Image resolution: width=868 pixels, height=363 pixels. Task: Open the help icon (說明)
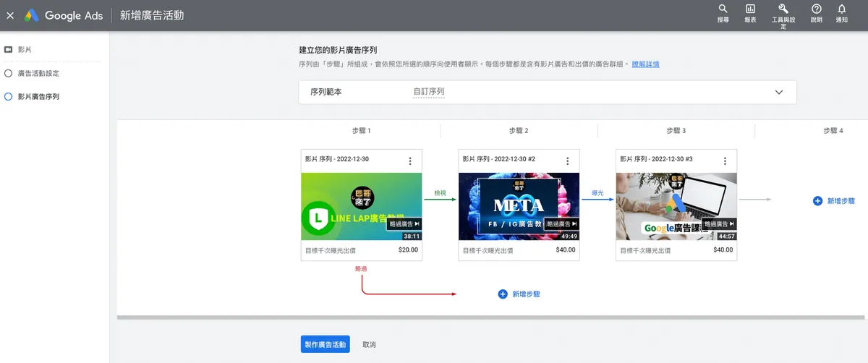817,13
